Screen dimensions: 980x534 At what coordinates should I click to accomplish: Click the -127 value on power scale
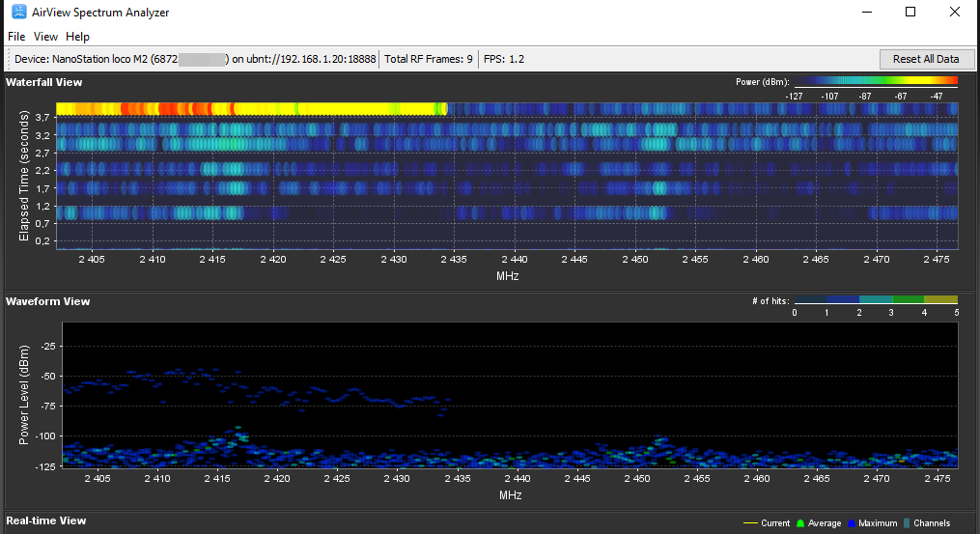794,97
